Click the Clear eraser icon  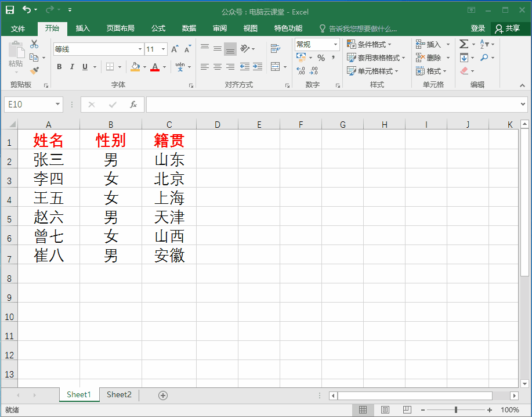[464, 71]
